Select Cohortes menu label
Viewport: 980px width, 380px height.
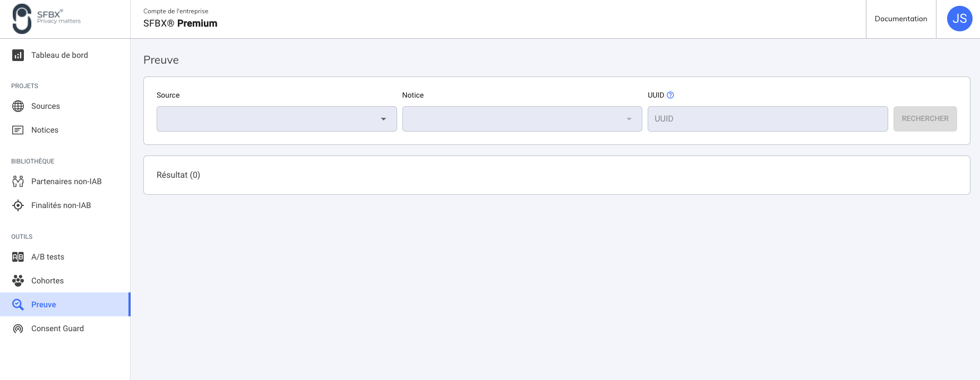pyautogui.click(x=47, y=281)
